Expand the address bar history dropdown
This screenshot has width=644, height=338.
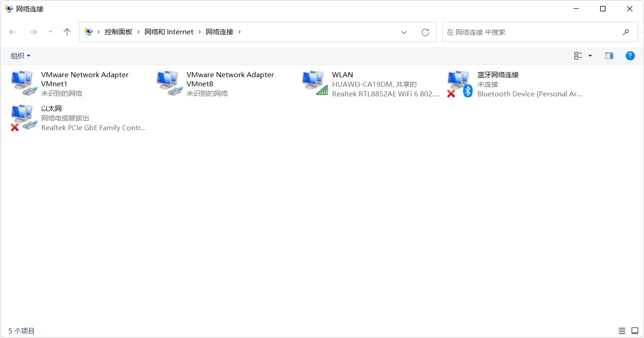[x=403, y=32]
